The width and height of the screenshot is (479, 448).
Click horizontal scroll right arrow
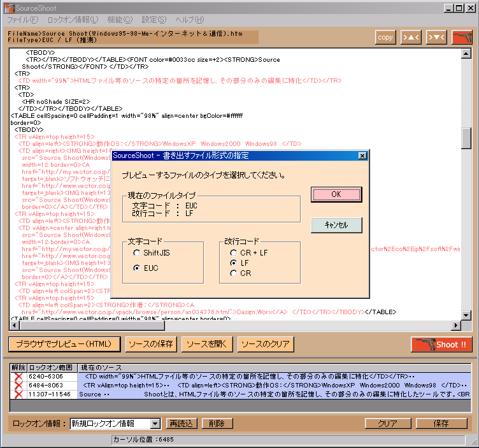click(456, 326)
